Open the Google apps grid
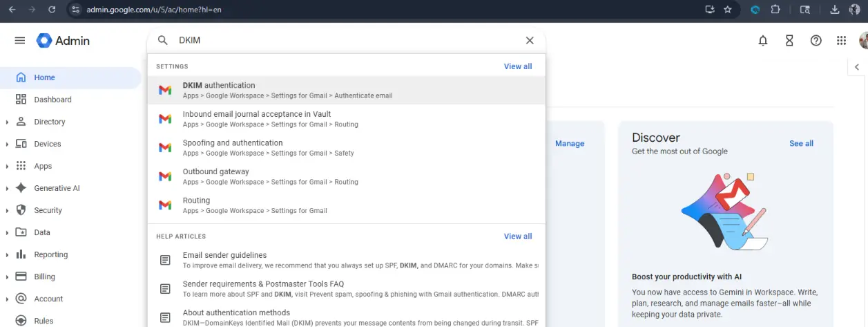Screen dimensions: 868x327 tap(841, 41)
